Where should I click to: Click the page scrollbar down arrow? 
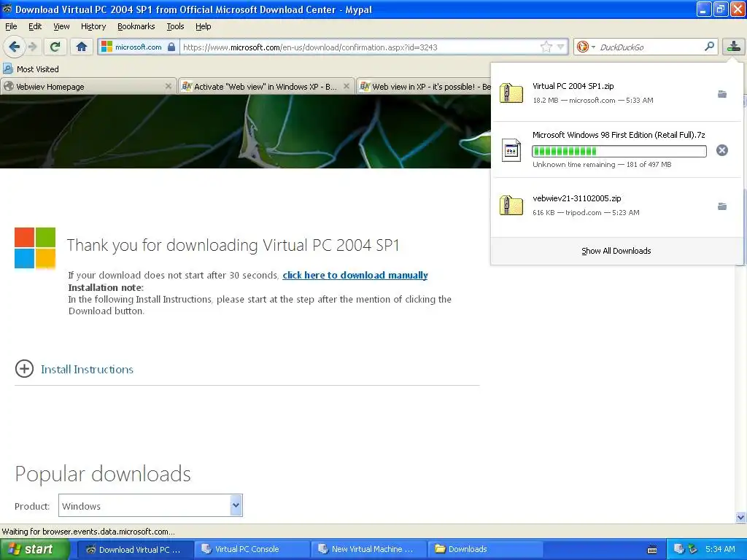740,517
